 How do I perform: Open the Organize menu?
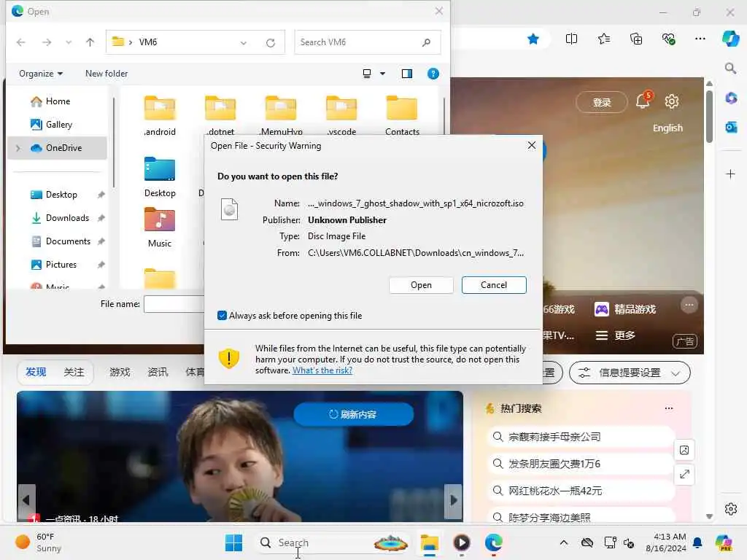point(41,74)
